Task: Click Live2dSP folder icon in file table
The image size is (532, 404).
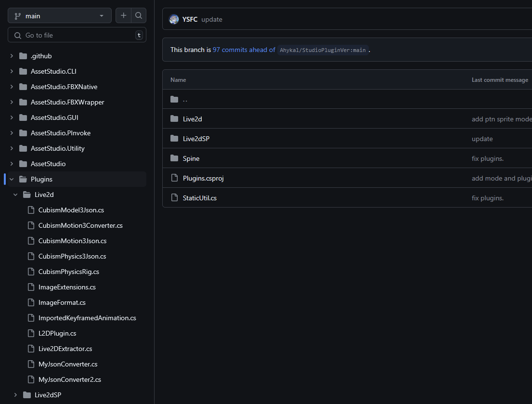Action: click(x=174, y=138)
